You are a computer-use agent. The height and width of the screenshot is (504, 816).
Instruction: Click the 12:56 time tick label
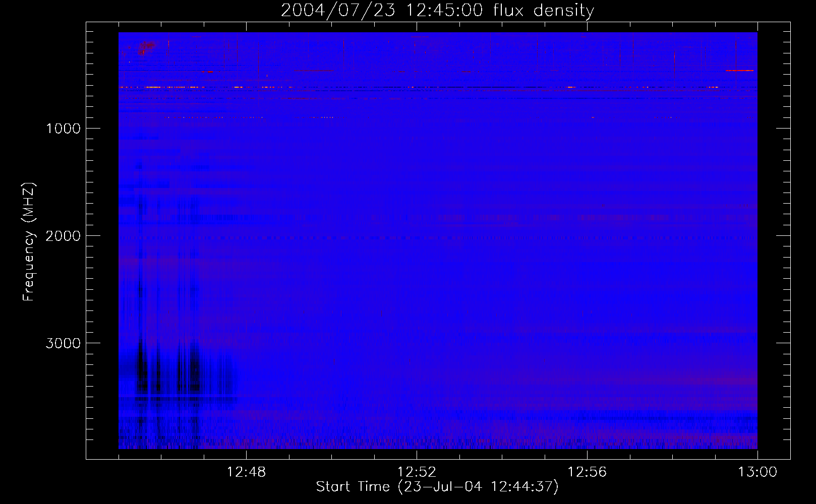click(587, 472)
